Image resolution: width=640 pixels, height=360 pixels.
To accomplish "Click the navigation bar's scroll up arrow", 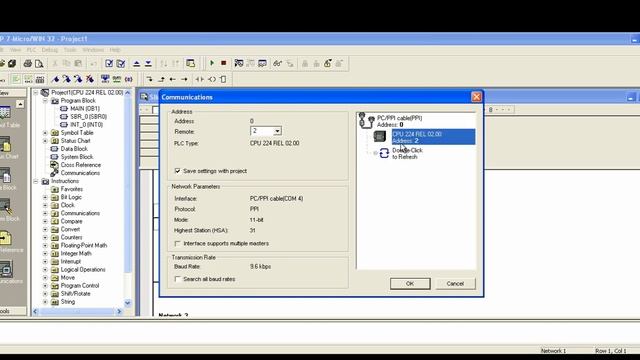I will pos(20,104).
